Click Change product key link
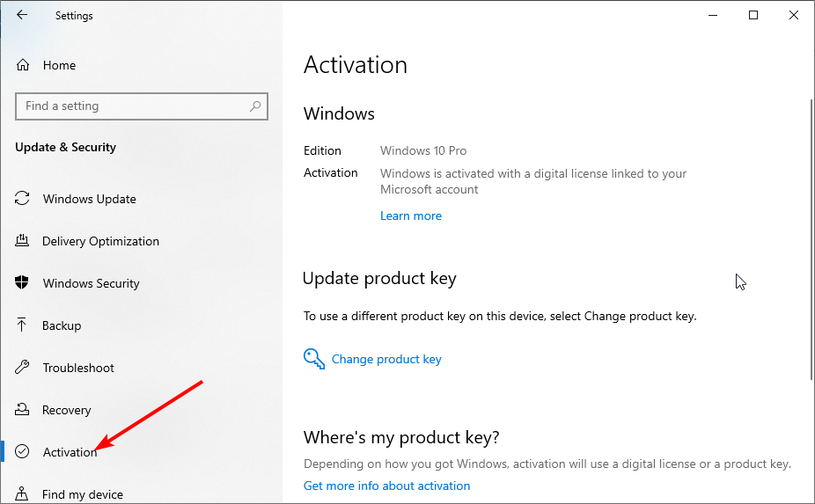The image size is (815, 504). point(386,359)
